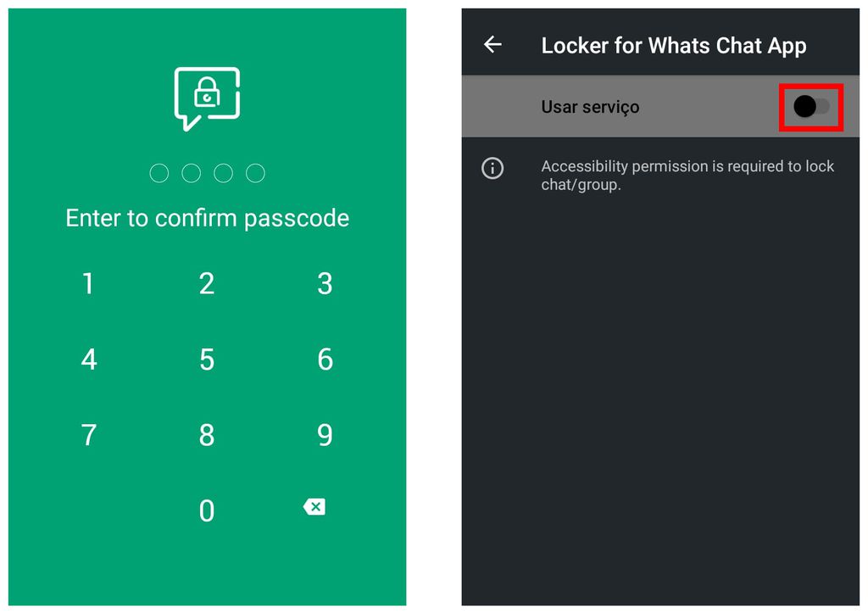Tap digit 8 on the passcode keypad
Screen dimensions: 868x614
(x=207, y=434)
